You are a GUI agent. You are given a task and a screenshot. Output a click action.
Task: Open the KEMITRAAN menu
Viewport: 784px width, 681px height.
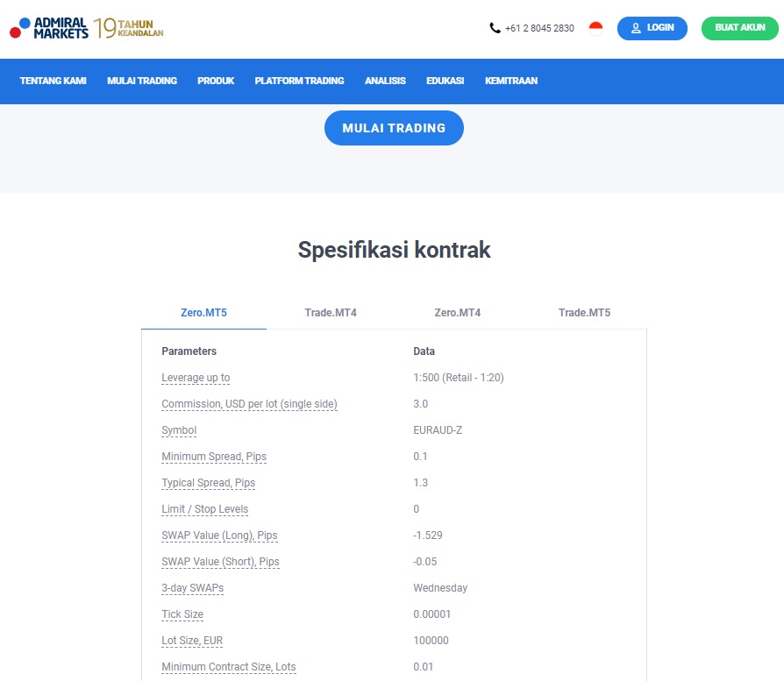click(x=511, y=81)
